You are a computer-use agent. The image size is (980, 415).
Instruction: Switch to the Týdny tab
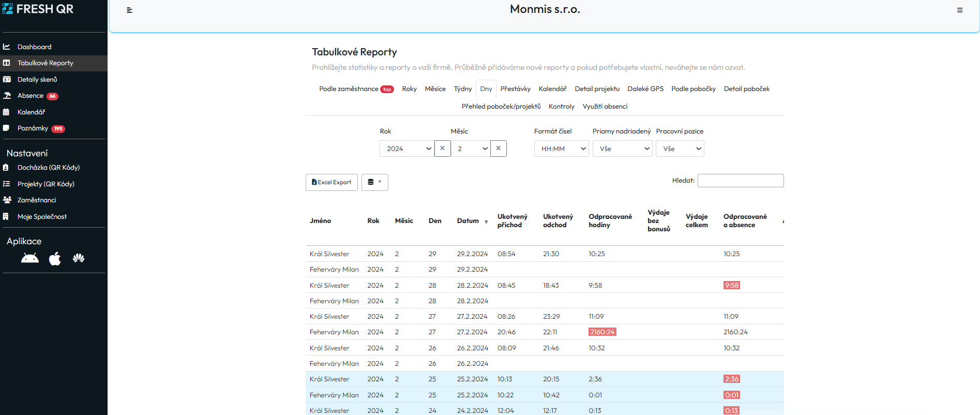[x=462, y=89]
